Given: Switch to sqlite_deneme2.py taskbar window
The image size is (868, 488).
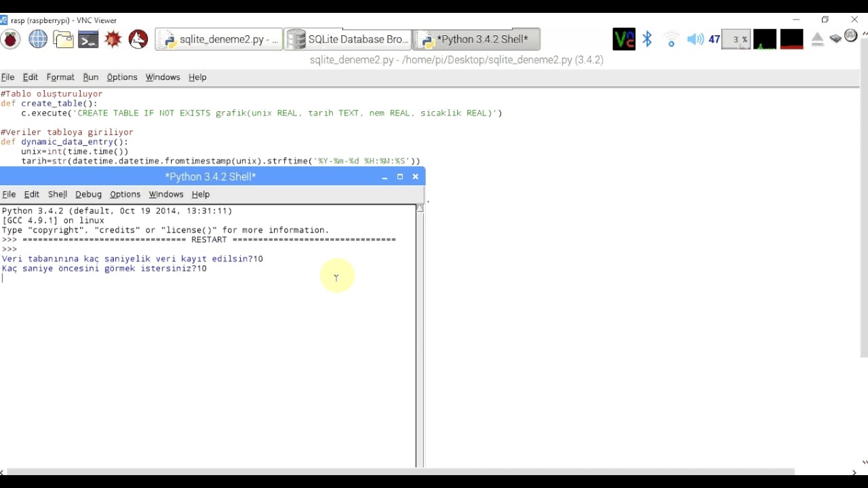Looking at the screenshot, I should click(219, 39).
